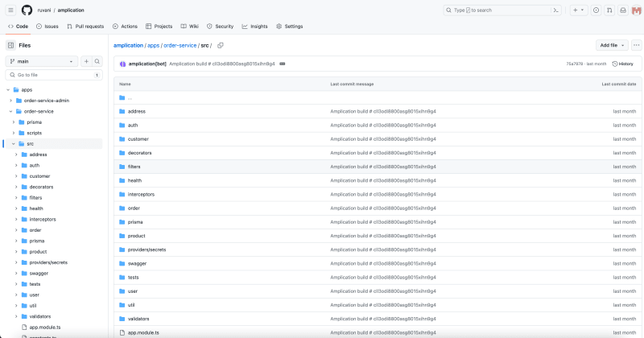
Task: Select the product folder in sidebar tree
Action: click(x=38, y=252)
